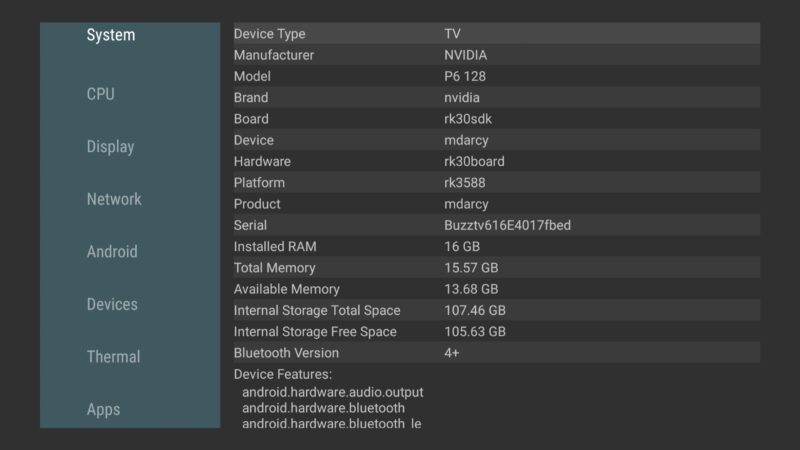800x450 pixels.
Task: Click the NVIDIA manufacturer value
Action: (465, 55)
